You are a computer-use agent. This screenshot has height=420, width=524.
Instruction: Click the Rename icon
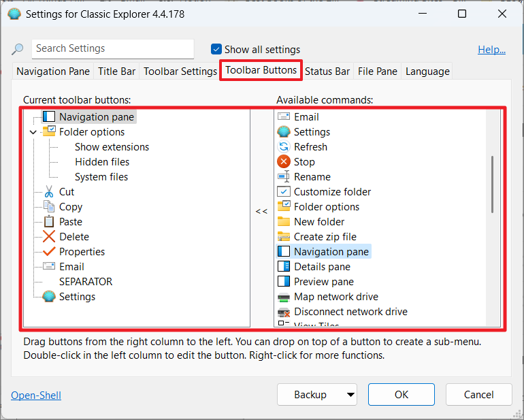[x=284, y=176]
